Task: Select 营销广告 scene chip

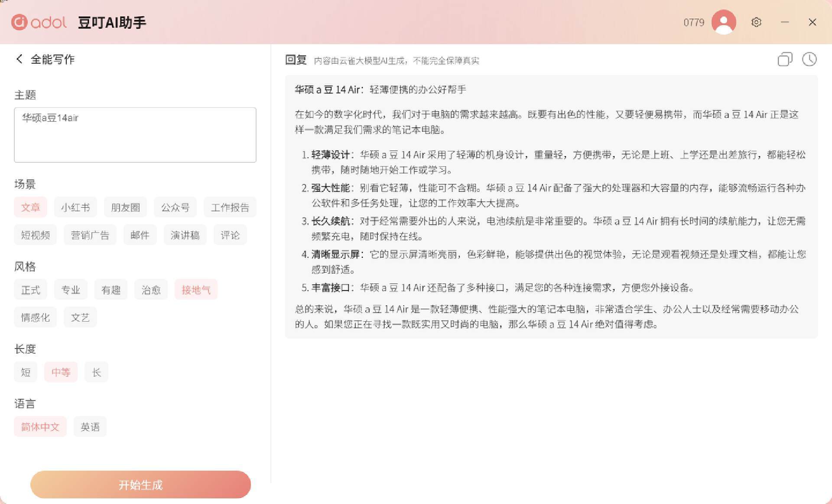Action: 90,235
